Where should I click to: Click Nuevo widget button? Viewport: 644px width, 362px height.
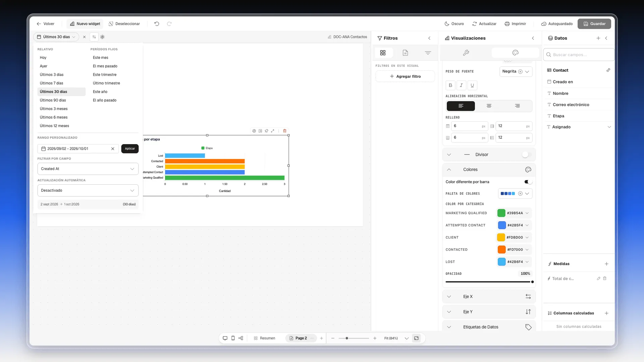pyautogui.click(x=85, y=24)
